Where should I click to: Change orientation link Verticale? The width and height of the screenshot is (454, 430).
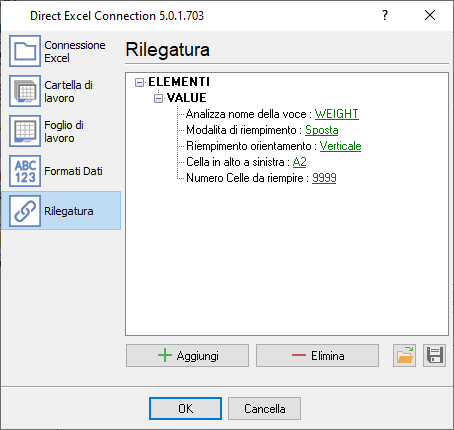click(x=340, y=146)
